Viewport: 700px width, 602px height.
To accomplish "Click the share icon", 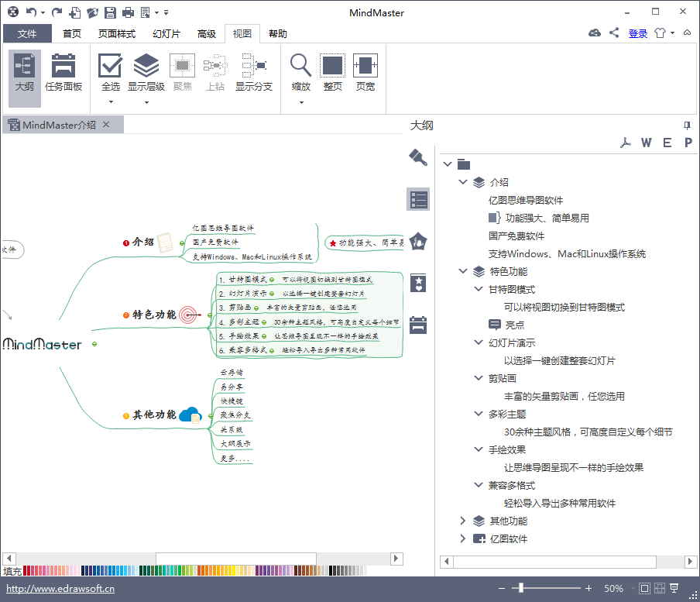I will click(x=614, y=33).
